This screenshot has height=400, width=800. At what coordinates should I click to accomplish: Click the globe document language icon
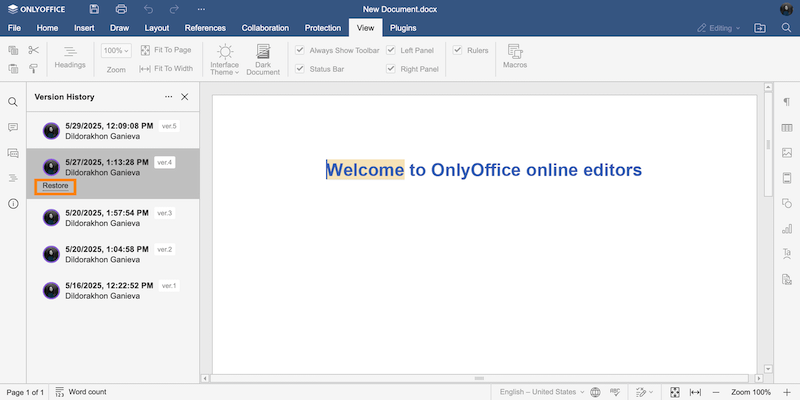(595, 392)
